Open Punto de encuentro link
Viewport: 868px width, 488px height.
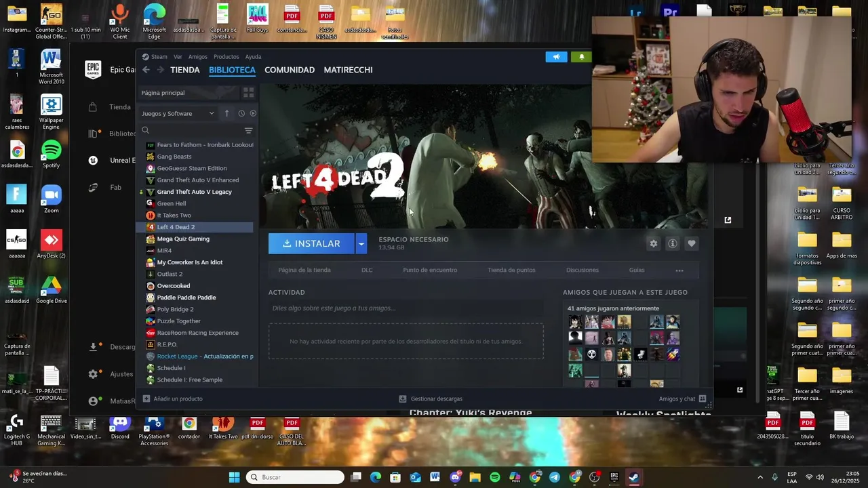[x=430, y=270]
